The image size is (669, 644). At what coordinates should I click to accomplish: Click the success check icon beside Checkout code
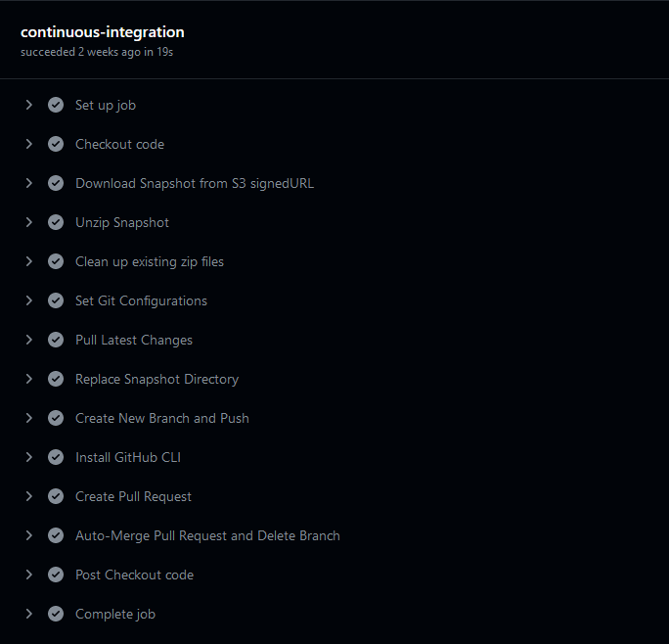pyautogui.click(x=56, y=144)
